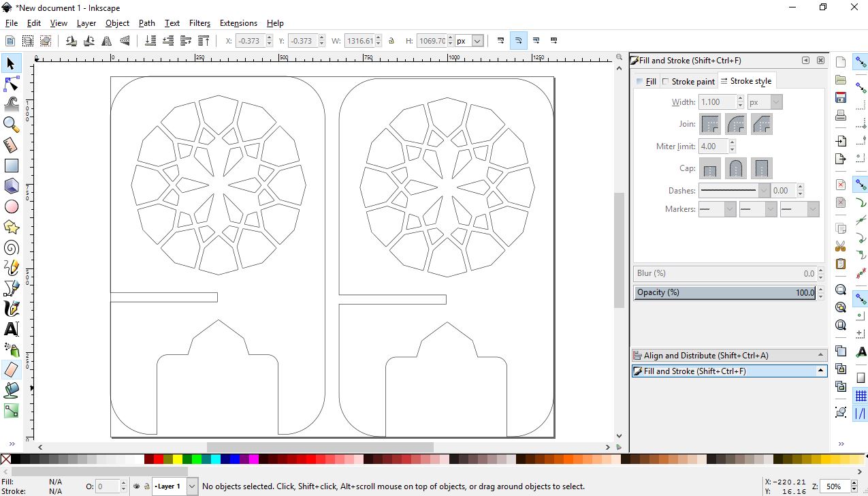
Task: Toggle Layer 1 visibility eye icon
Action: (x=137, y=486)
